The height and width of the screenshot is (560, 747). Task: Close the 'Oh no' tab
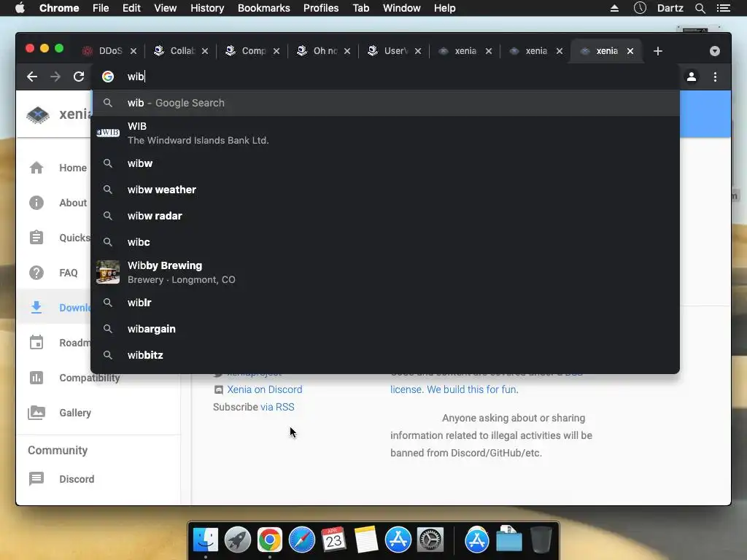tap(347, 51)
